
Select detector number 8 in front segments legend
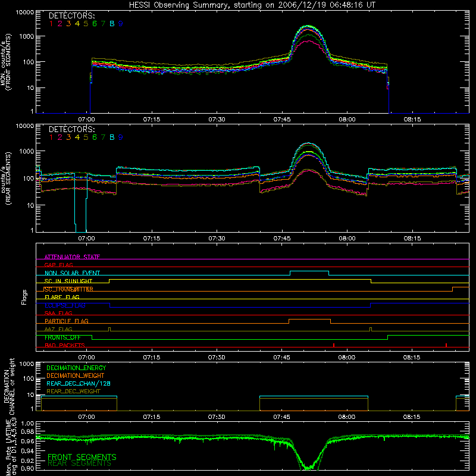pos(112,24)
